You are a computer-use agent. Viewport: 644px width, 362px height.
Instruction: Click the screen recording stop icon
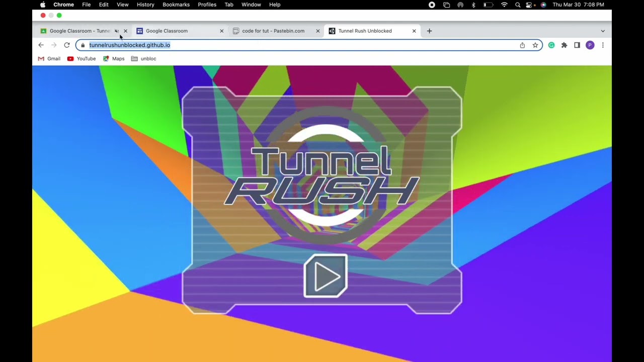click(432, 5)
